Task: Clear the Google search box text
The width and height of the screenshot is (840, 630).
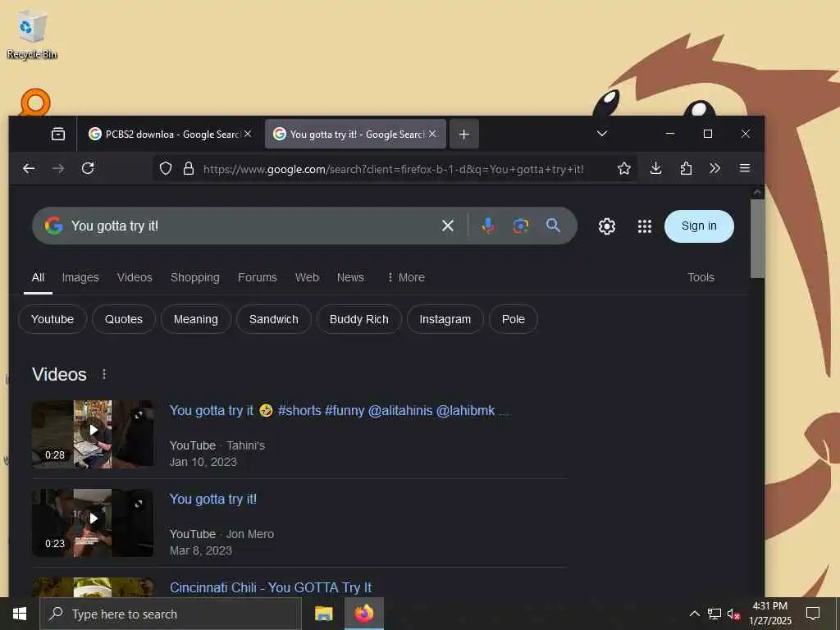Action: click(448, 226)
